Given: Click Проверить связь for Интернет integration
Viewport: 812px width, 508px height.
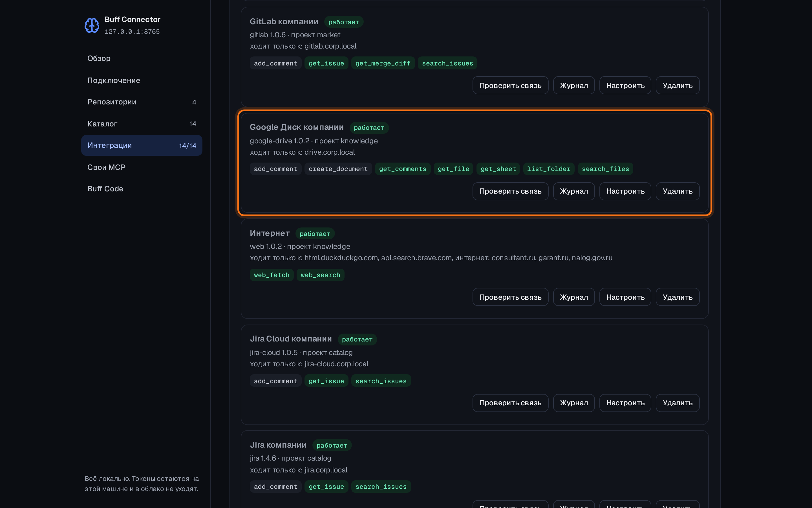Looking at the screenshot, I should point(510,297).
